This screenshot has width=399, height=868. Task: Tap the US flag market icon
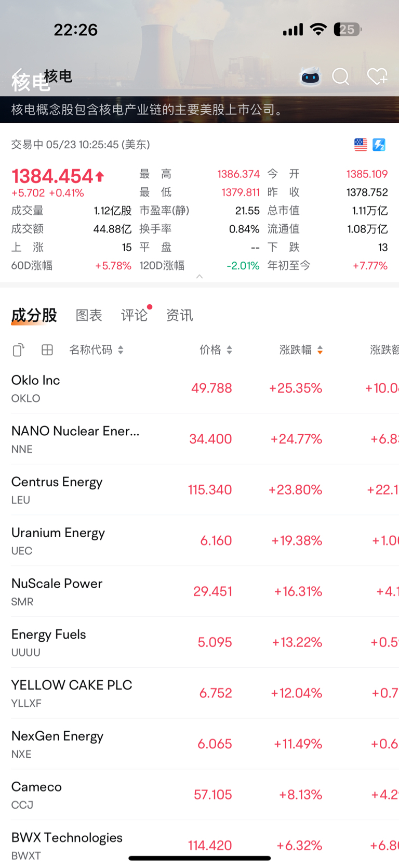[361, 145]
